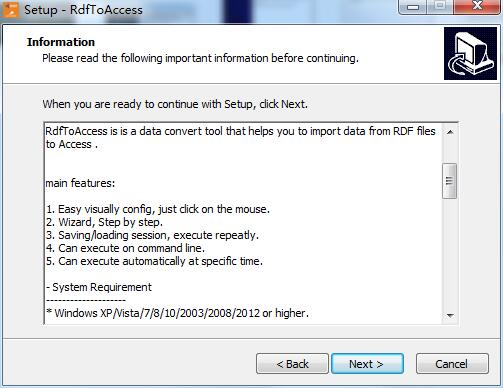This screenshot has height=388, width=503.
Task: Click the 'main features:' line
Action: pos(80,183)
